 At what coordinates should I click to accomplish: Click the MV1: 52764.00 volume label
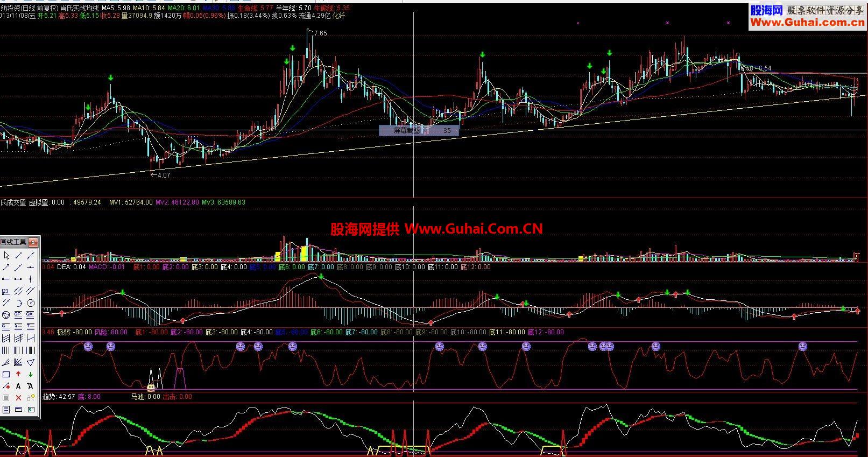(x=131, y=202)
